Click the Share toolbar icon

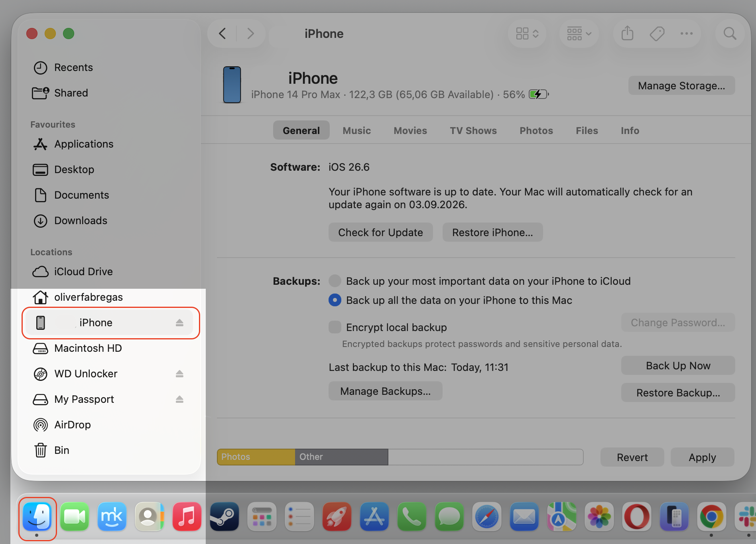627,34
